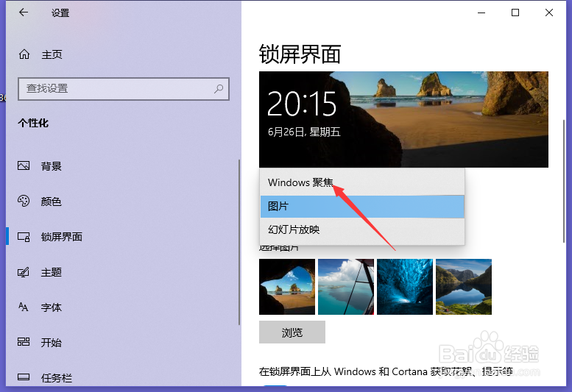Select Windows 聚焦 in the dropdown
The width and height of the screenshot is (572, 392).
pyautogui.click(x=362, y=182)
